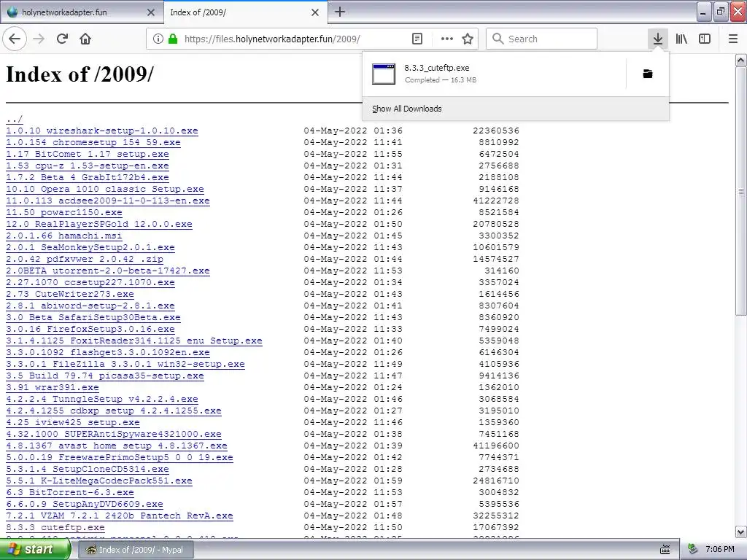Switch to the holynetworkadapter.fun tab
This screenshot has width=747, height=560.
tap(82, 12)
